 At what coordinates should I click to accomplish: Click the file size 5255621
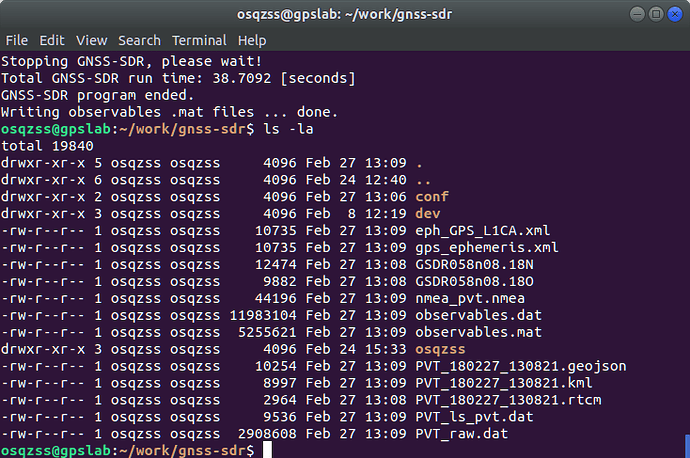(x=267, y=332)
